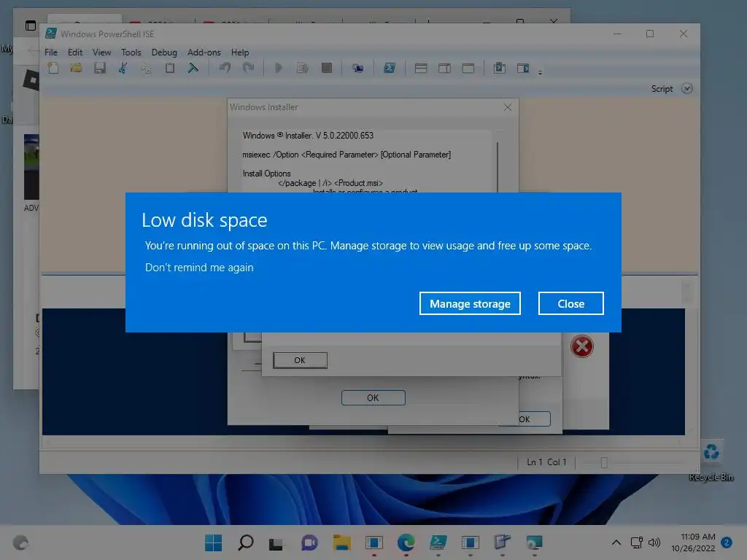747x560 pixels.
Task: Open File Explorer from the taskbar
Action: click(341, 542)
